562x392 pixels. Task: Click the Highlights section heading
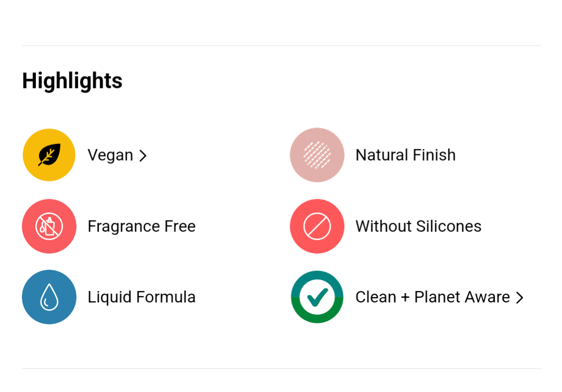72,81
